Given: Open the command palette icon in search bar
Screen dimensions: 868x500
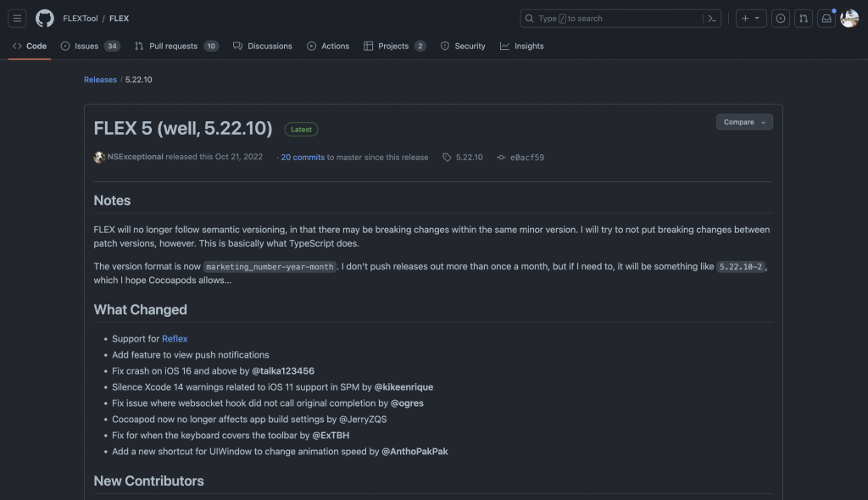Looking at the screenshot, I should (712, 19).
